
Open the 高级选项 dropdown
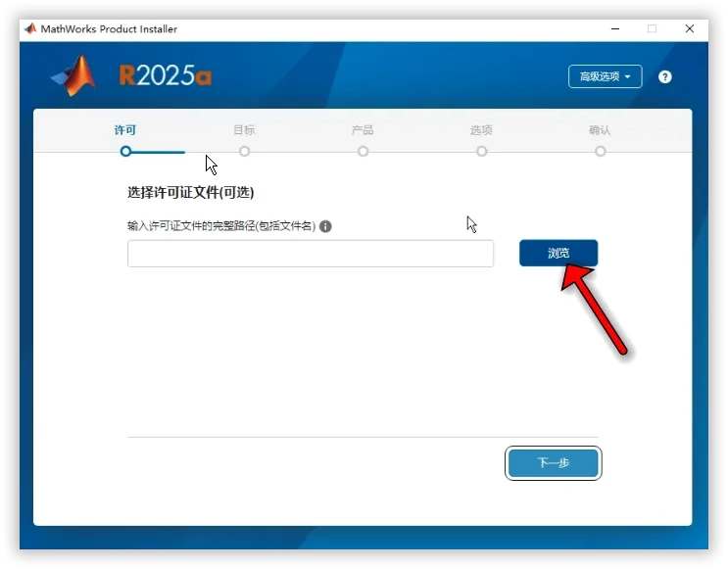click(x=605, y=76)
